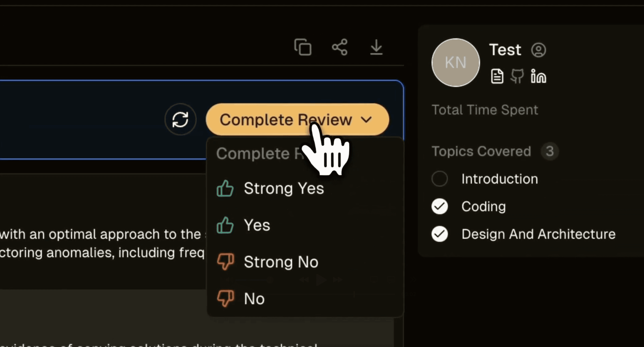Click the KN avatar circle

coord(456,63)
